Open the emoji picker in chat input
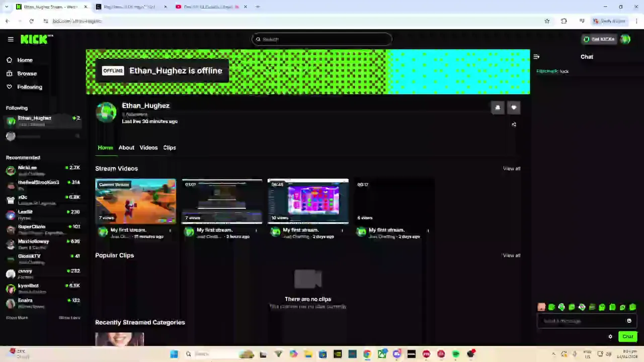 click(629, 321)
